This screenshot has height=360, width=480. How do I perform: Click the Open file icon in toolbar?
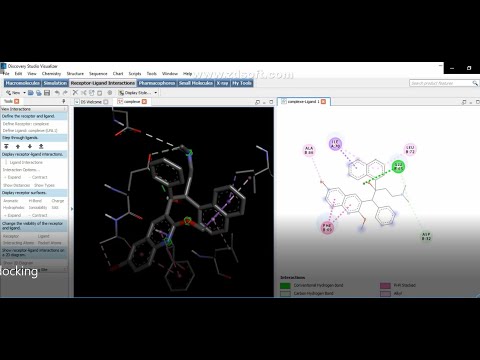coord(31,93)
